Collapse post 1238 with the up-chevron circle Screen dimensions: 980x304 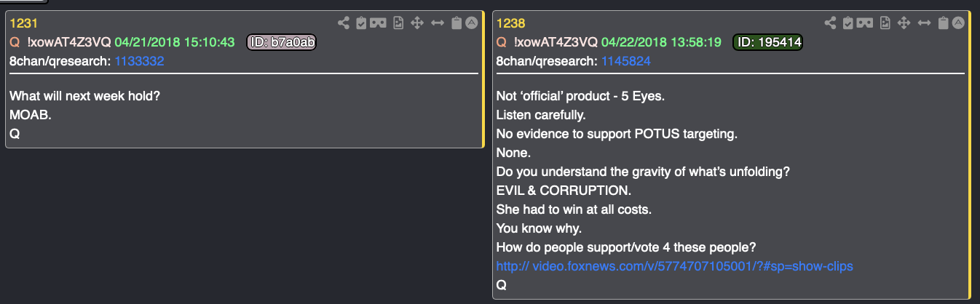tap(958, 23)
